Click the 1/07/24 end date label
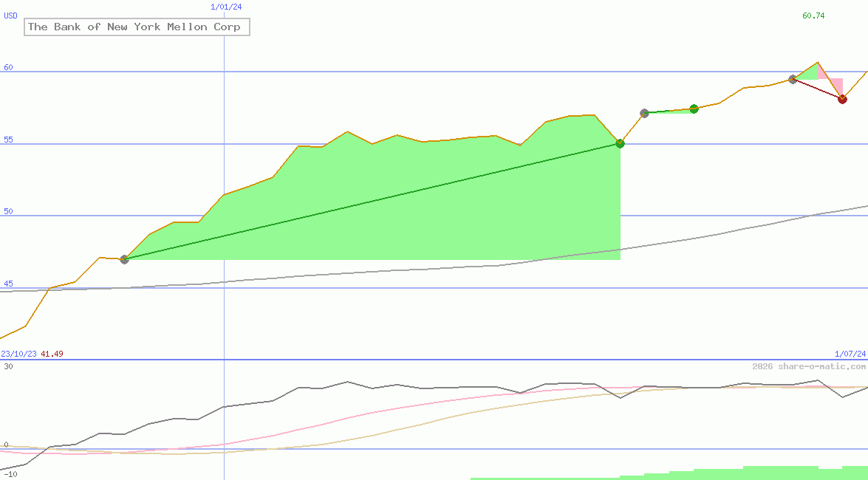The height and width of the screenshot is (480, 868). coord(850,354)
